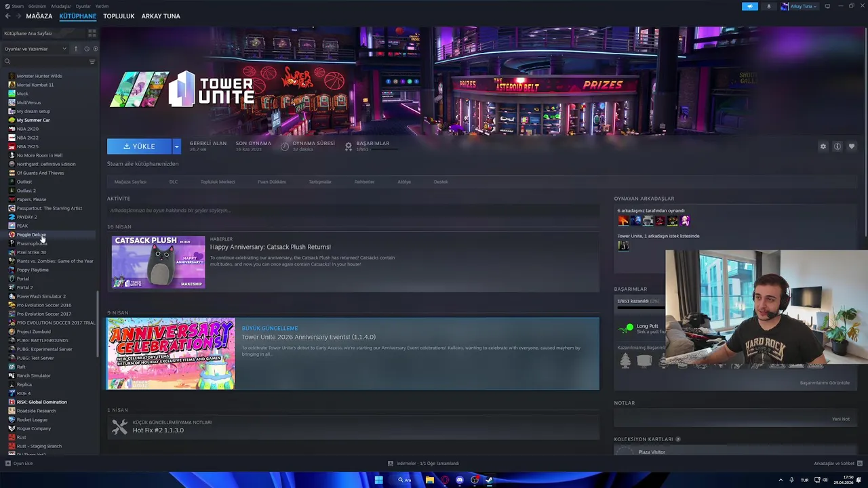Click the YÜKLE install button

[x=140, y=146]
